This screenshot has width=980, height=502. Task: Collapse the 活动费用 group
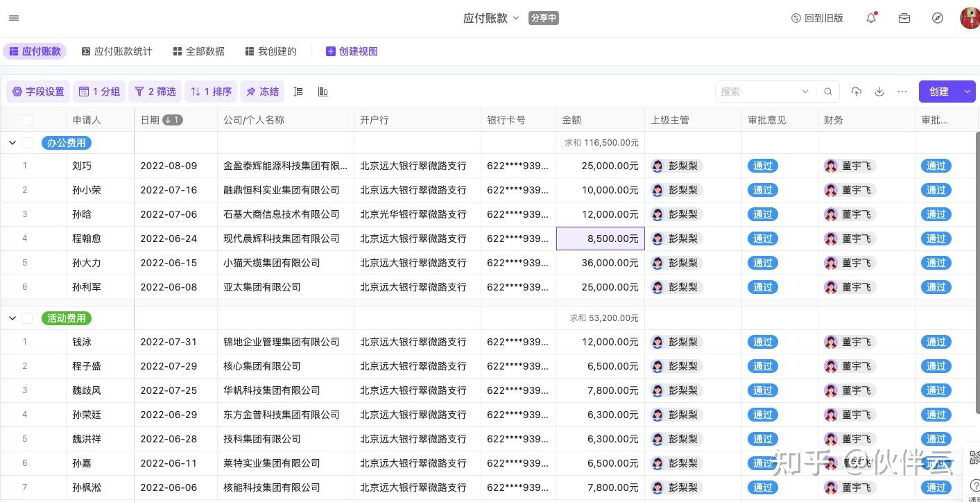point(12,318)
